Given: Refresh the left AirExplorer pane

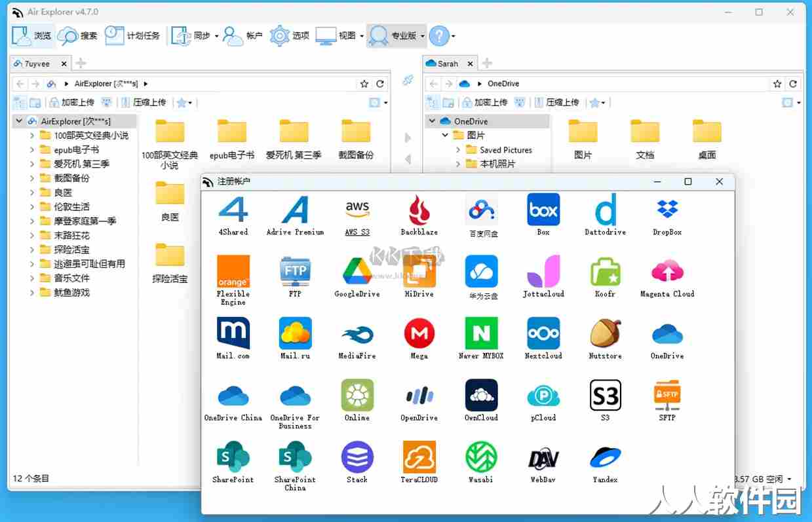Looking at the screenshot, I should pyautogui.click(x=380, y=84).
